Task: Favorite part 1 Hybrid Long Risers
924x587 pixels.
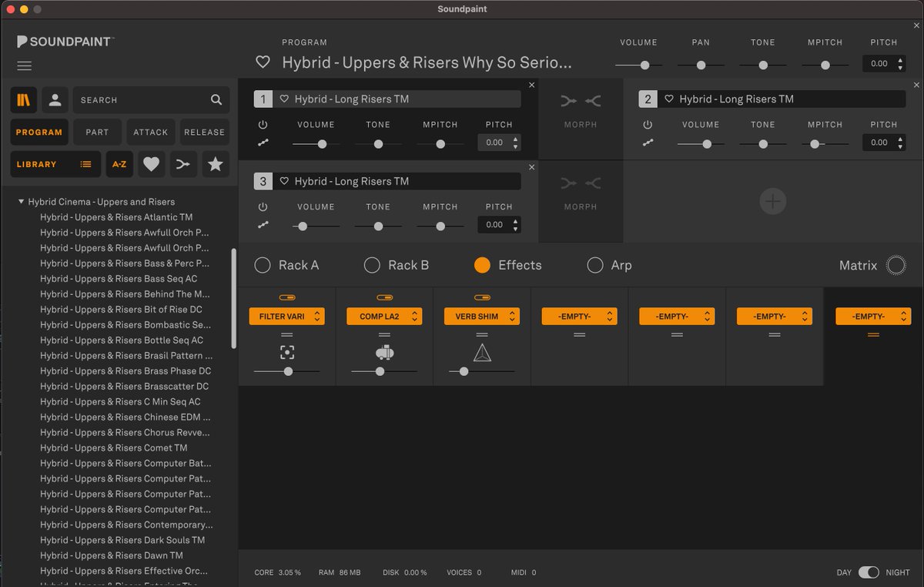Action: coord(284,99)
